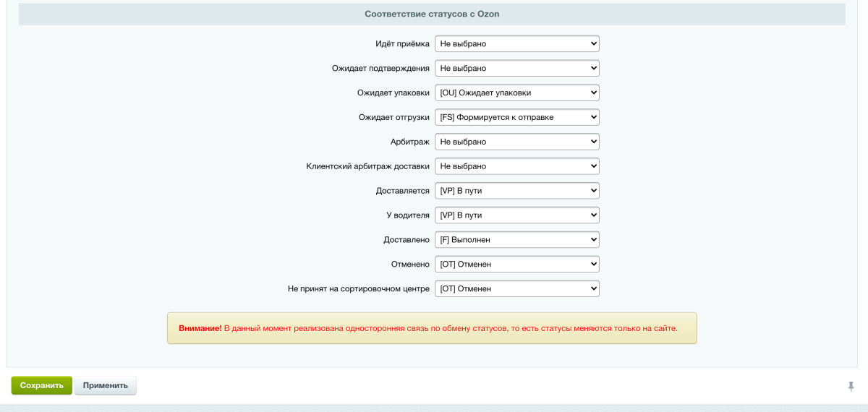868x412 pixels.
Task: Open the Доставлено status dropdown
Action: tap(517, 239)
